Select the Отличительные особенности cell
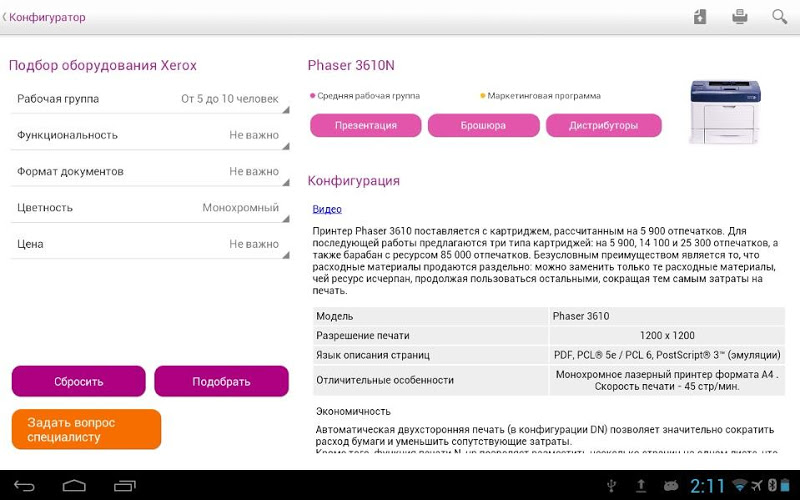 (431, 380)
